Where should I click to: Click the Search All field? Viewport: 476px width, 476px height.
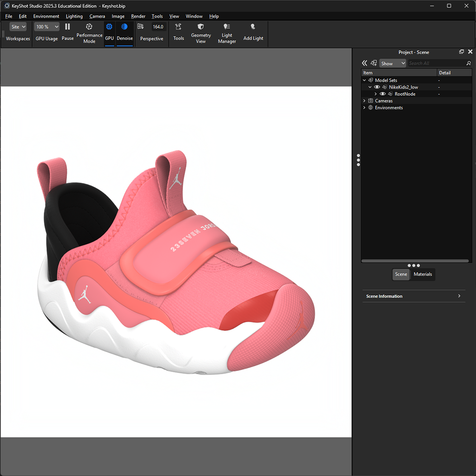pos(436,63)
